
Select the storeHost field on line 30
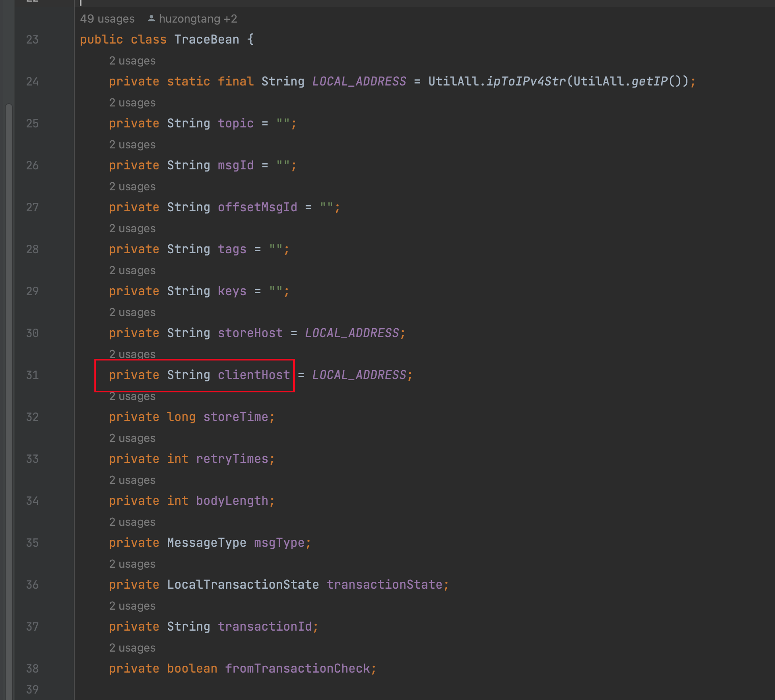(x=250, y=333)
